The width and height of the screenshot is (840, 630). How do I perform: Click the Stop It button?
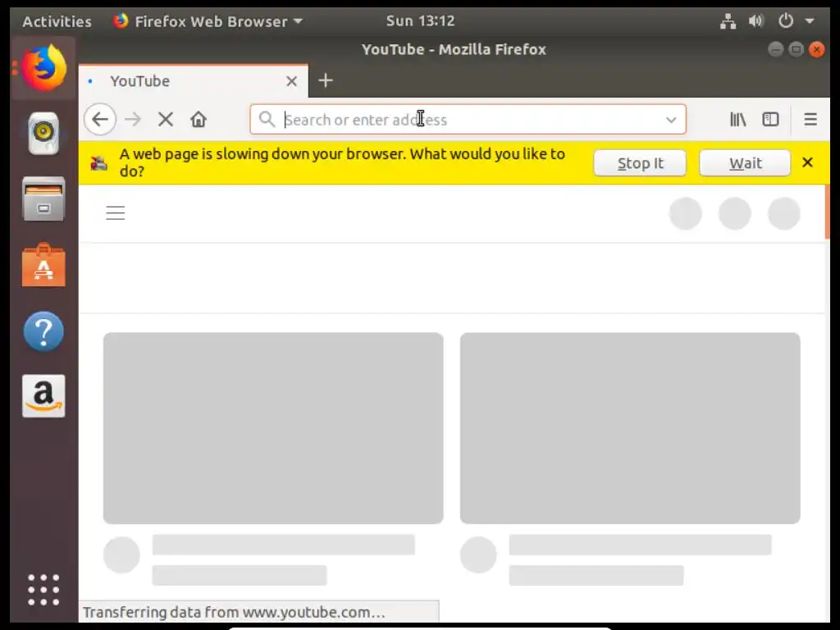coord(640,163)
